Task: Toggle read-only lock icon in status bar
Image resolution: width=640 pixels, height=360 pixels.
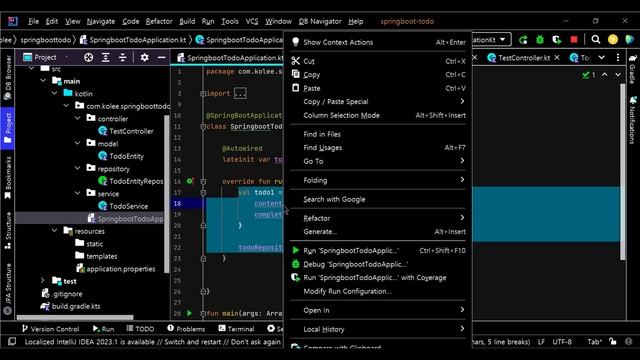Action: (x=613, y=342)
